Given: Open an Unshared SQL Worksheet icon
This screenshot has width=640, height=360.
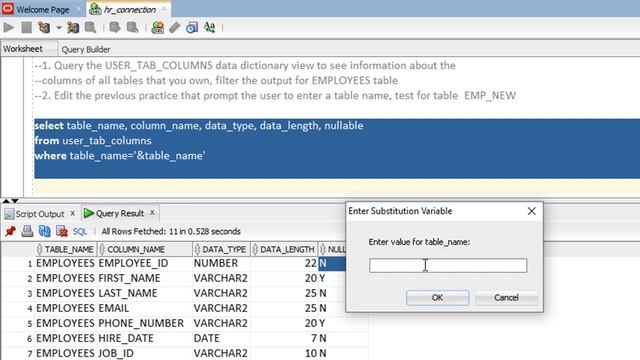Looking at the screenshot, I should [158, 27].
